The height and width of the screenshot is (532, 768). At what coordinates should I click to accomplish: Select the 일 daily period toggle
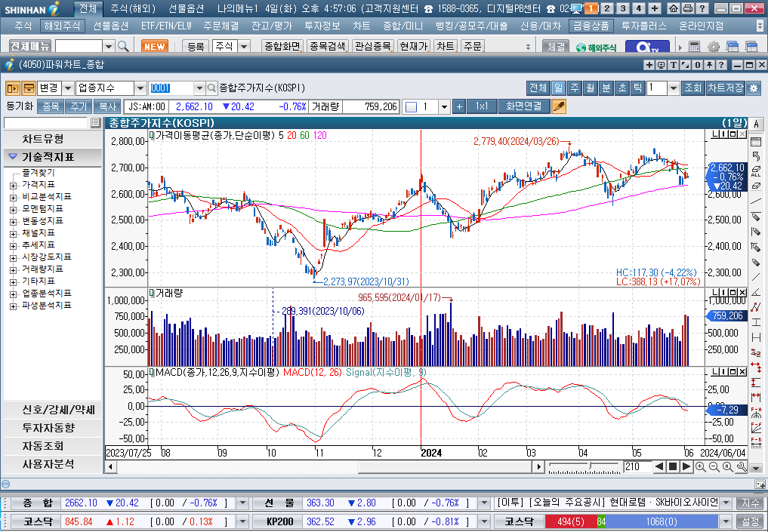pyautogui.click(x=558, y=88)
